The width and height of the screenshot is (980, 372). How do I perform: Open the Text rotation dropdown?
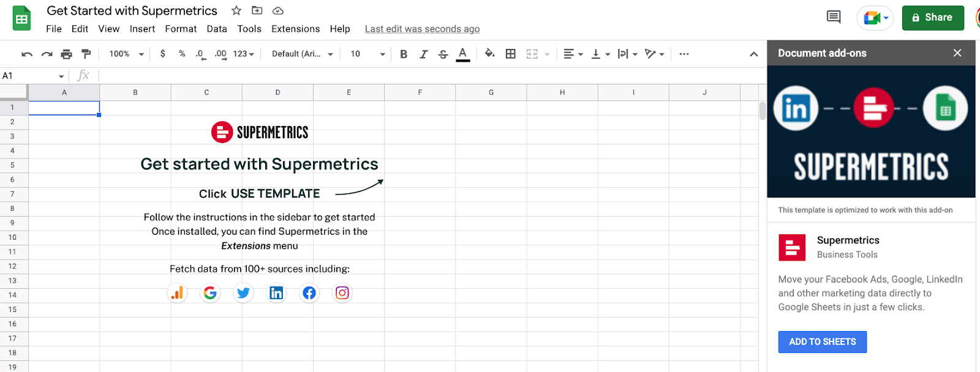pos(654,54)
